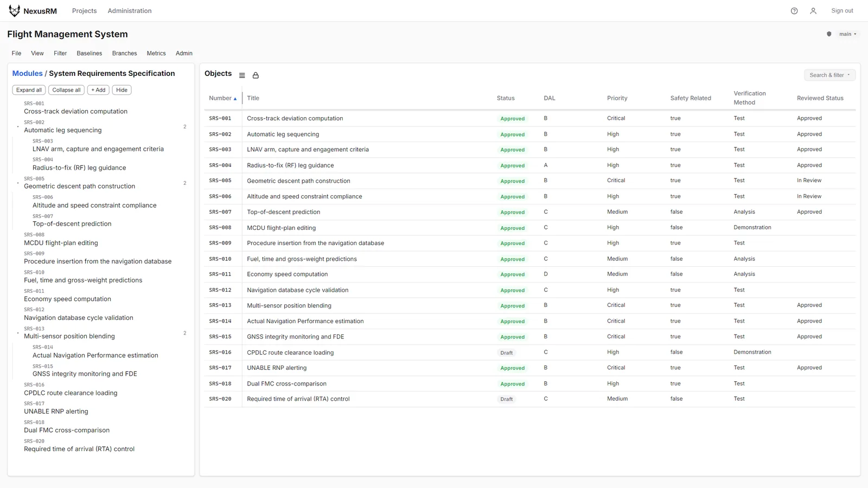Click In Review status for SRS-005 row
Viewport: 868px width, 488px height.
coord(809,181)
